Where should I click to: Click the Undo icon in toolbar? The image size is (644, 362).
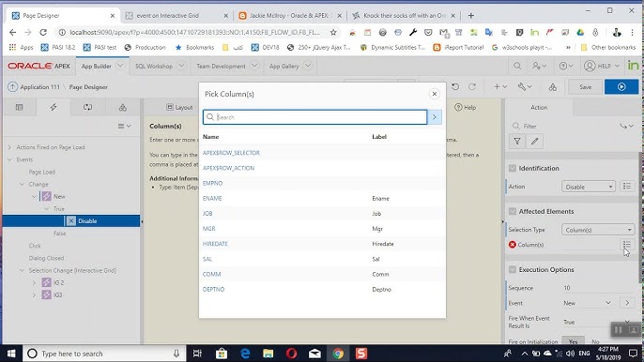click(x=455, y=87)
